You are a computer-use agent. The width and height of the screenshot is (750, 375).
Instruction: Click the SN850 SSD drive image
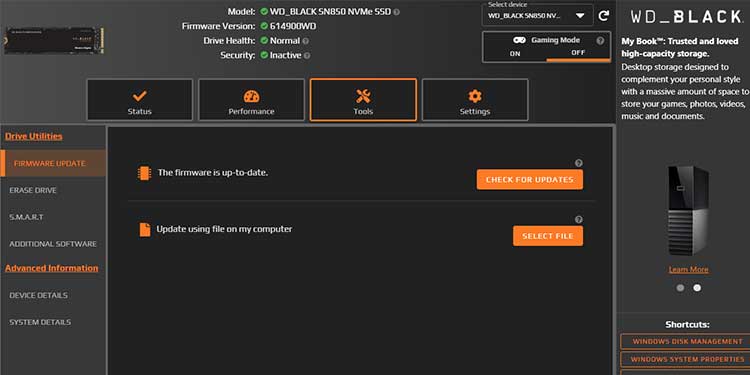pos(54,41)
